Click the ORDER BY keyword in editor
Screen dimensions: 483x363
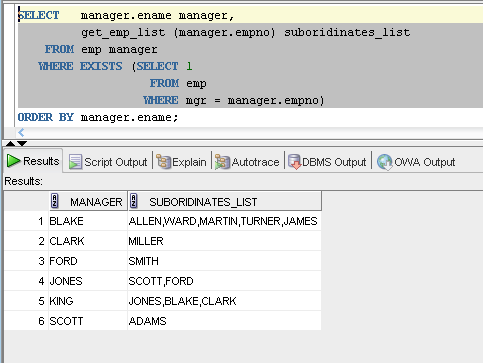point(46,117)
